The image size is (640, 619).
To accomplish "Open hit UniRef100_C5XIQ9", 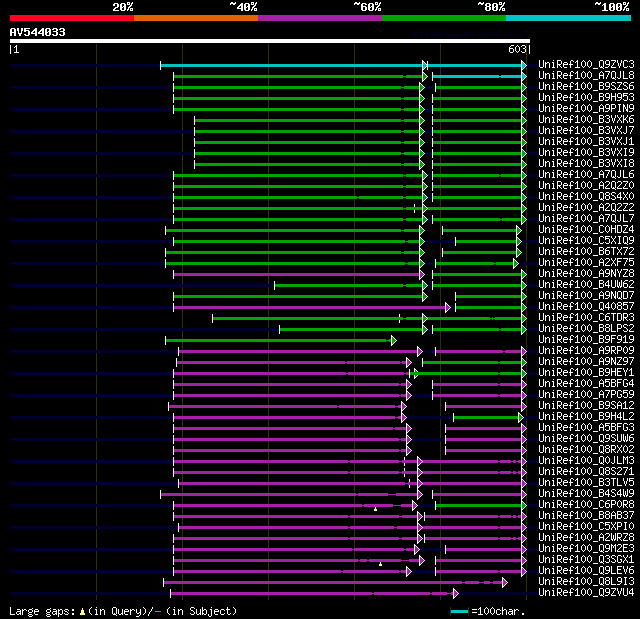I will point(586,241).
